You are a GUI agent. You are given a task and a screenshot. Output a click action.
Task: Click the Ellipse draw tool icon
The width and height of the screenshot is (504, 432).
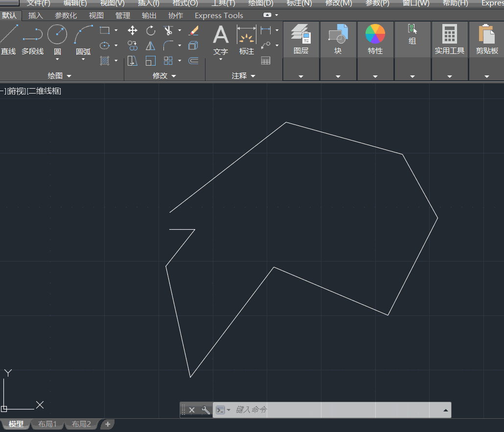(x=105, y=46)
